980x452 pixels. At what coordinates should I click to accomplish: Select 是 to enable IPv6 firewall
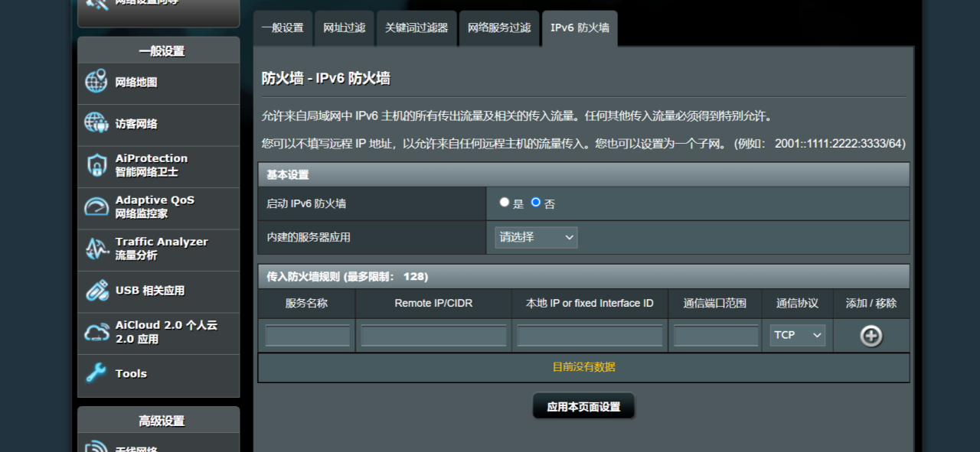pos(505,203)
